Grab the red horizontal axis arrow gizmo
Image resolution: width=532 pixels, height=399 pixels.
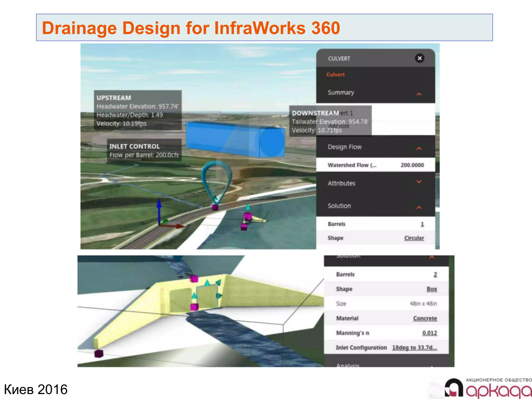click(x=172, y=226)
